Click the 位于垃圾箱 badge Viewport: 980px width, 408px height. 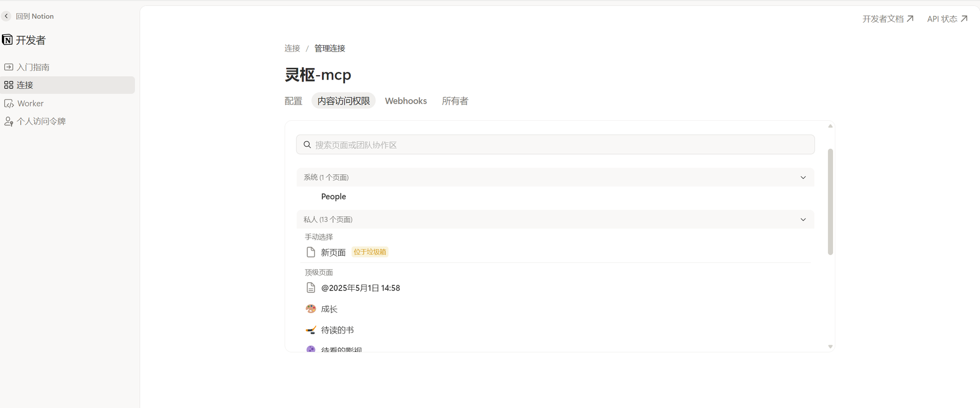(x=370, y=252)
